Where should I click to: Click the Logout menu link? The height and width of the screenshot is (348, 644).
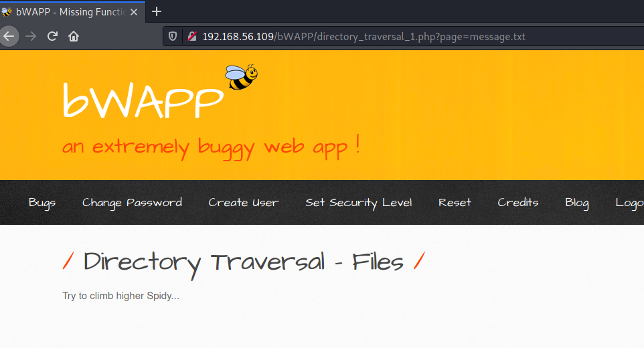point(629,203)
